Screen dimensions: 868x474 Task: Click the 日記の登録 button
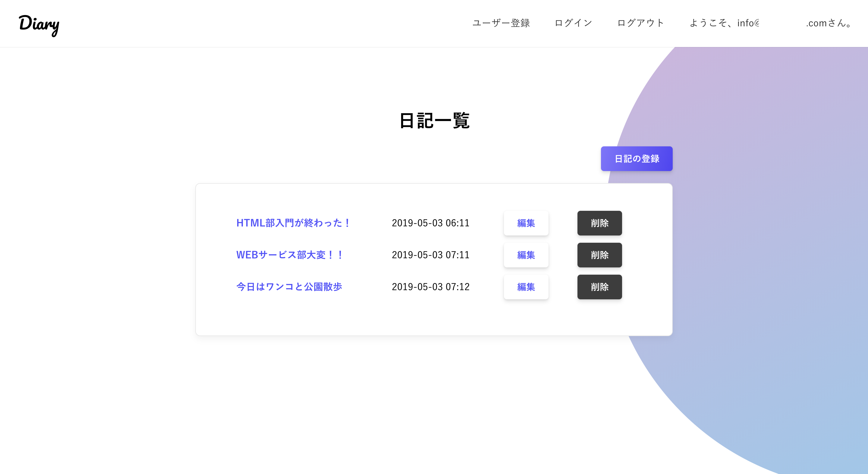click(x=637, y=159)
